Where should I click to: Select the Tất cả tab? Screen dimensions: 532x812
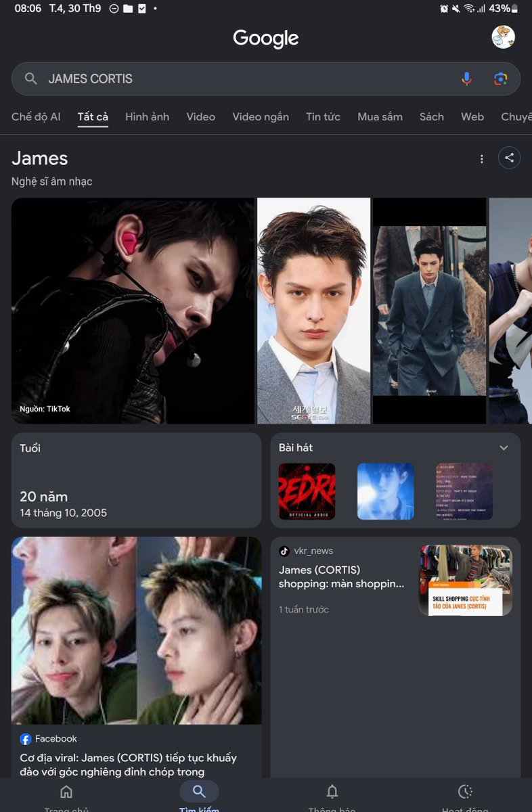pos(93,116)
